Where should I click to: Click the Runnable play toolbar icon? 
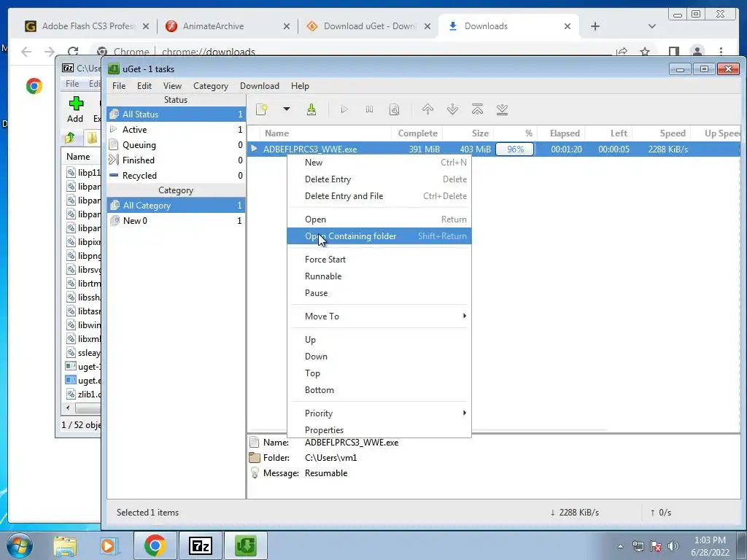(x=344, y=109)
